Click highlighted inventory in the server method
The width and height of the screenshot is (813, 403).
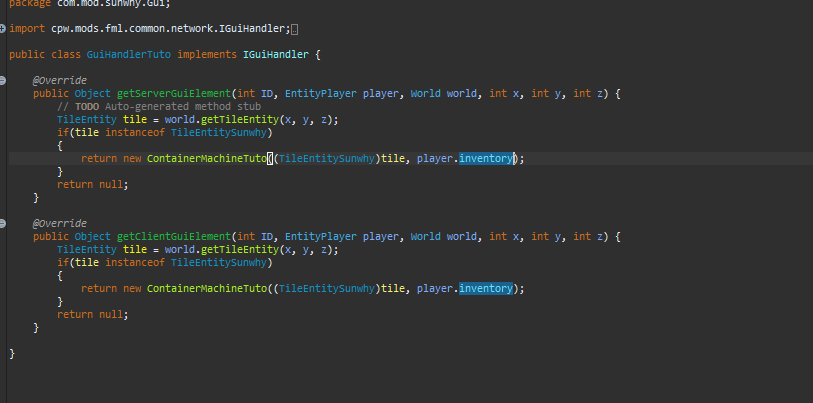point(486,158)
